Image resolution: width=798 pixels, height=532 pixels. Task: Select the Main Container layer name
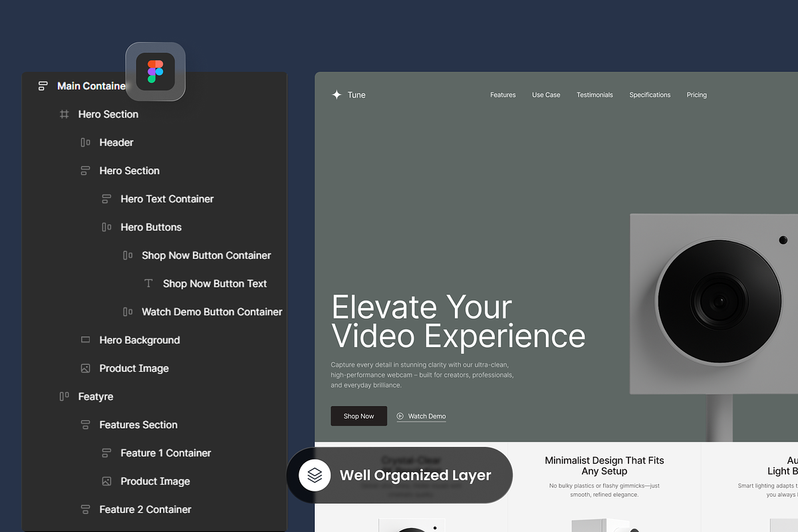92,86
